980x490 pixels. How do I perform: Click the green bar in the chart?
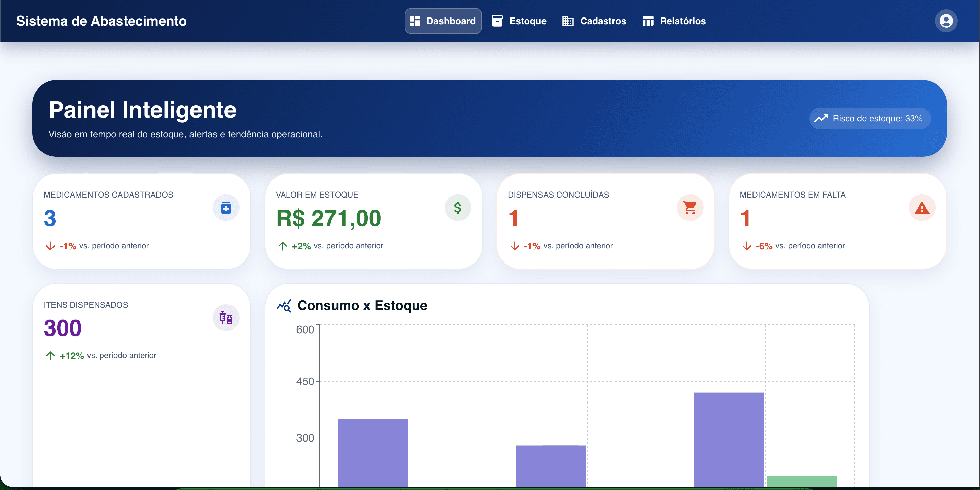point(802,481)
